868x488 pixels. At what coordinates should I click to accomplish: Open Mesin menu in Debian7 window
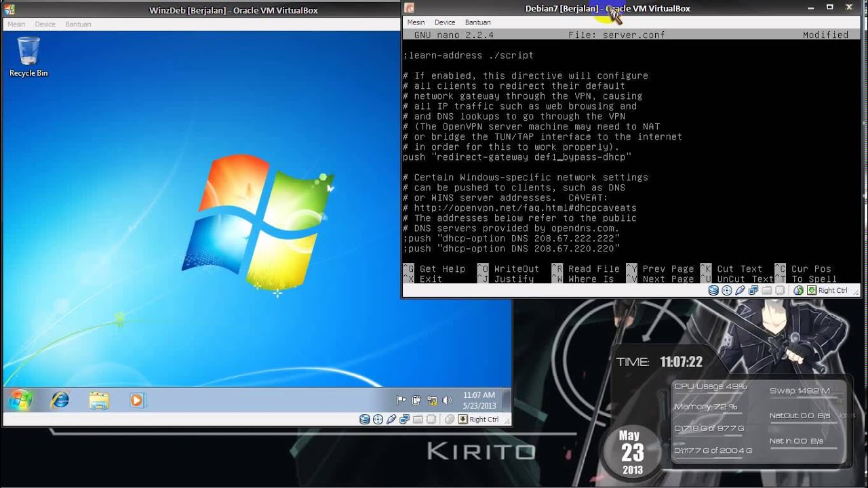[416, 22]
